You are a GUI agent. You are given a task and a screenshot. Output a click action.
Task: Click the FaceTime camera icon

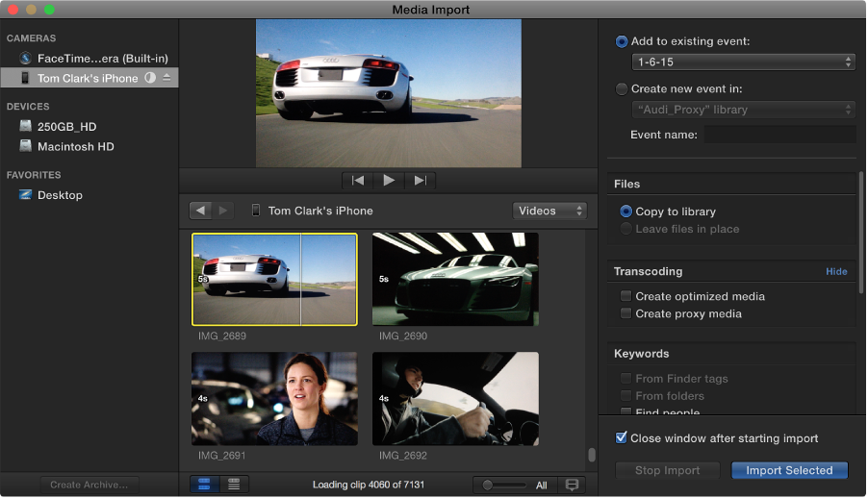pyautogui.click(x=25, y=58)
